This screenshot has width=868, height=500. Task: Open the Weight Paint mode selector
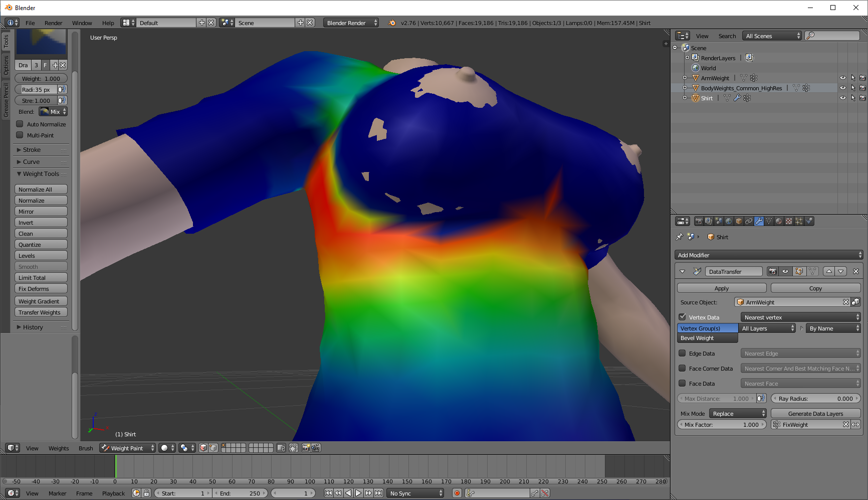[x=127, y=448]
